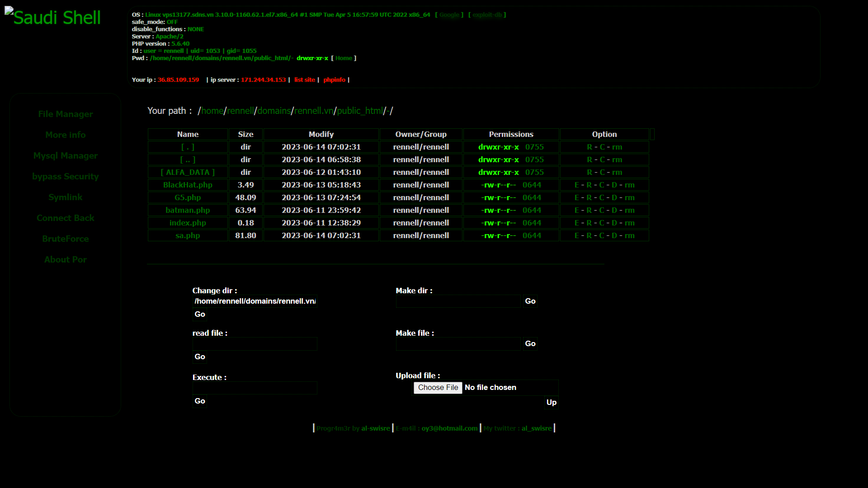Click your IP 36.85.109.159
This screenshot has height=488, width=868.
pyautogui.click(x=178, y=80)
